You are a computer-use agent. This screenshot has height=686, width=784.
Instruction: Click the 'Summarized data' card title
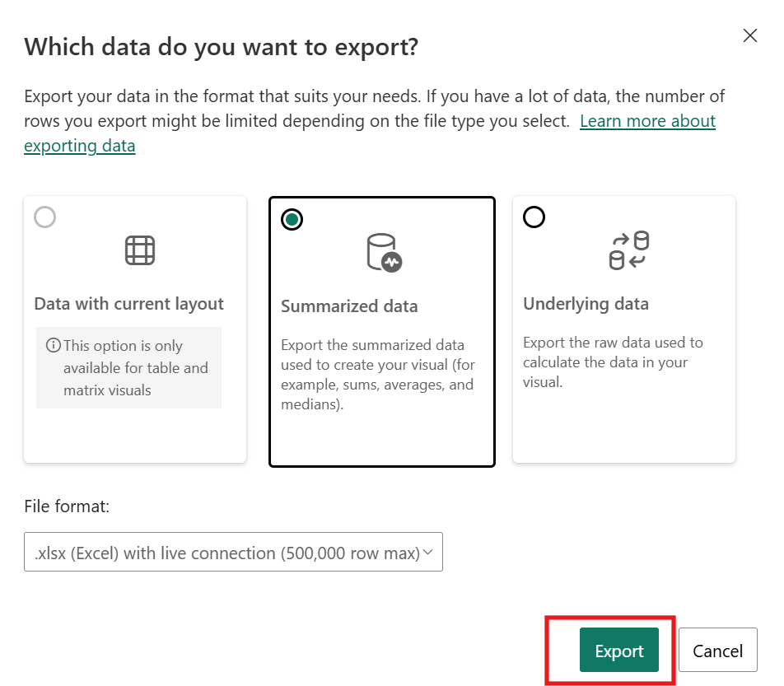[x=349, y=306]
